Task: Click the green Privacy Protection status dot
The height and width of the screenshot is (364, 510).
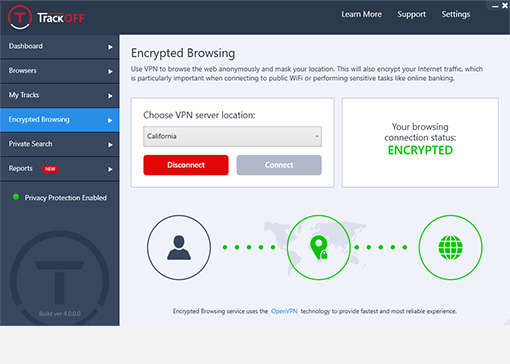Action: (16, 197)
